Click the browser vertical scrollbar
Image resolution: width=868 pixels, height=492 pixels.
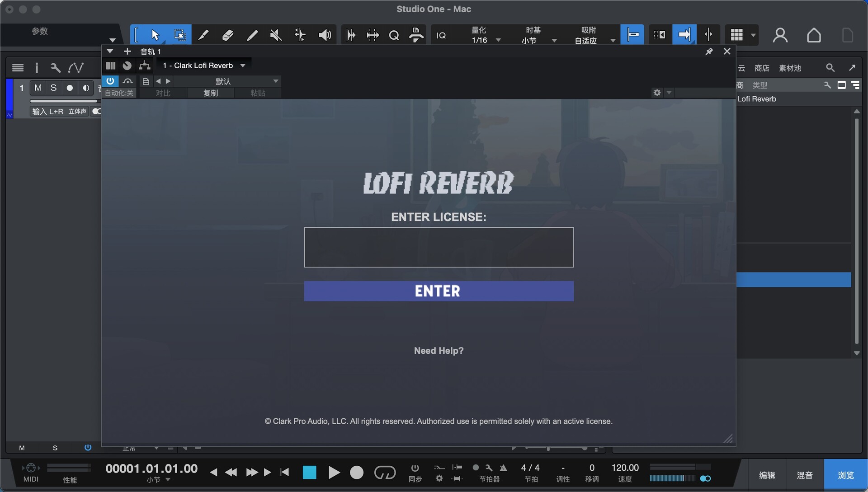coord(856,231)
